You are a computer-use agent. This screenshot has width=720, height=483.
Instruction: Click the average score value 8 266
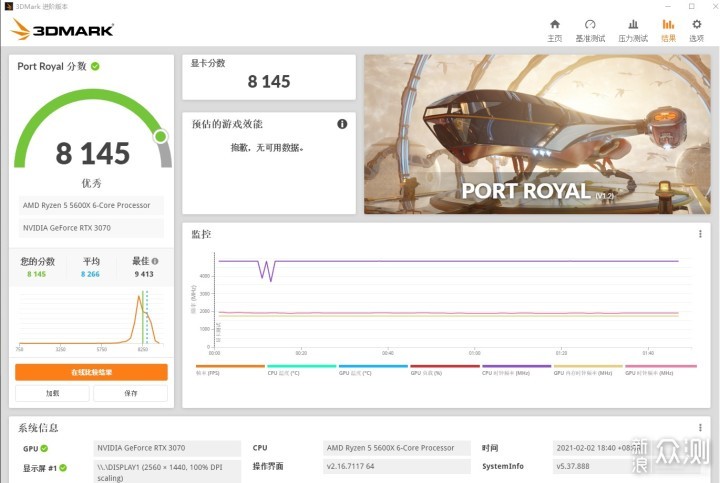click(x=90, y=274)
